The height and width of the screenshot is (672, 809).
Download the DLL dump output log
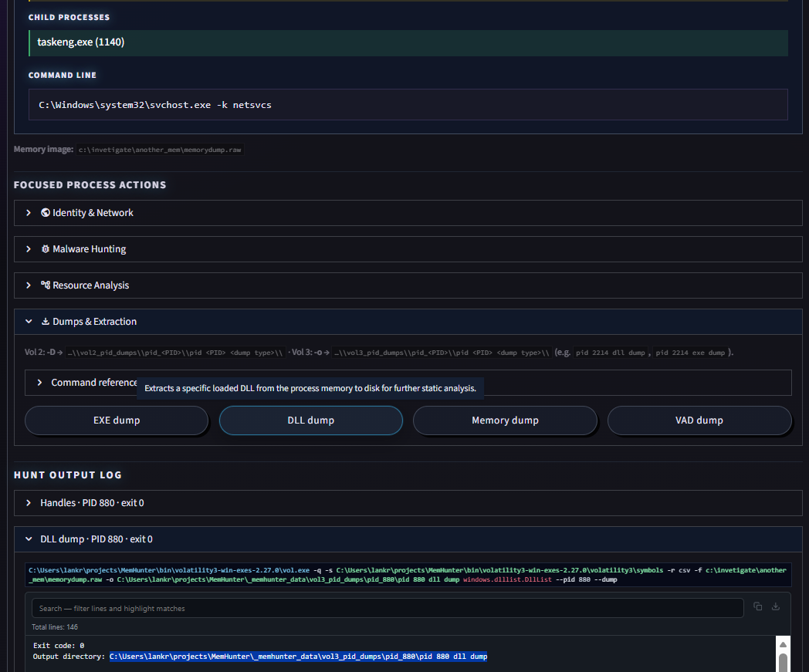[776, 606]
